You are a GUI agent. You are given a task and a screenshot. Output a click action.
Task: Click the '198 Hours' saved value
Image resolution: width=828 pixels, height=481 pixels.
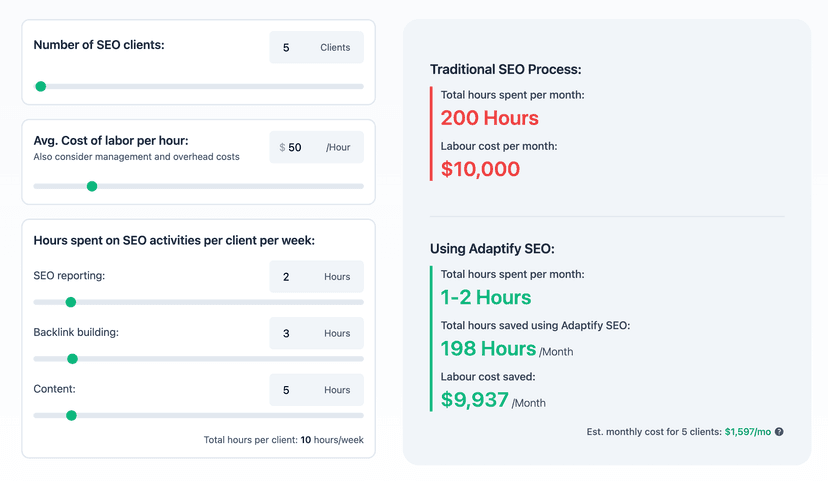[488, 349]
